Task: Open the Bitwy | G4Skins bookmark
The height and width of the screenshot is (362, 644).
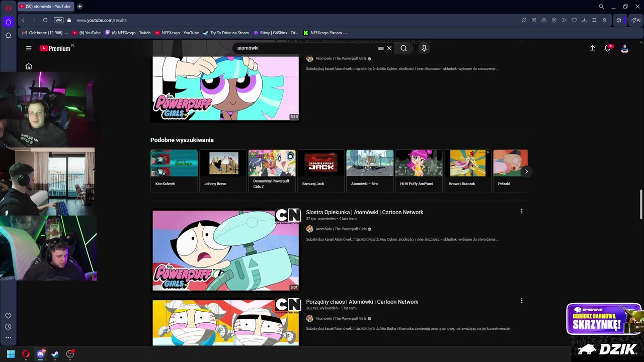Action: pos(276,33)
